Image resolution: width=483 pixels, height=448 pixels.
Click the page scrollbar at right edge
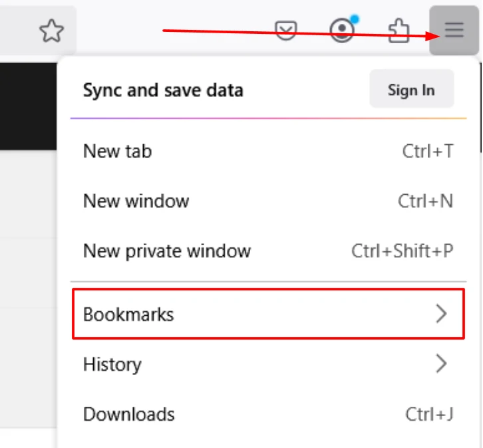click(481, 108)
